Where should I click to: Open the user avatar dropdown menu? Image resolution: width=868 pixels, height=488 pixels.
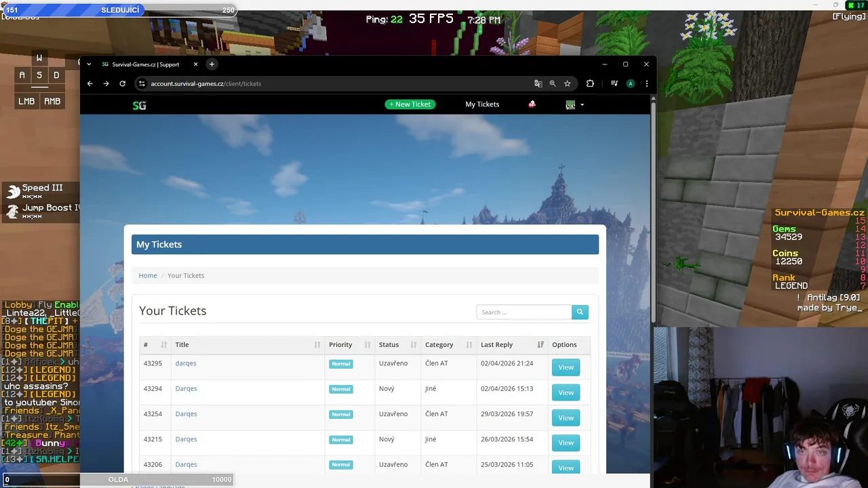[574, 104]
